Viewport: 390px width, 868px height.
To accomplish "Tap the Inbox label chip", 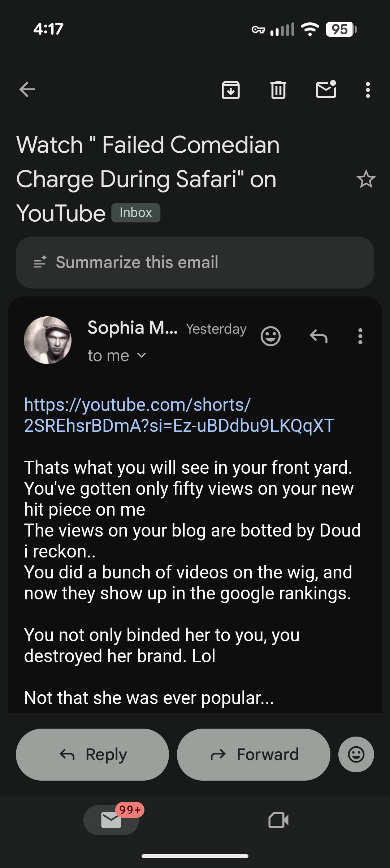I will [136, 213].
